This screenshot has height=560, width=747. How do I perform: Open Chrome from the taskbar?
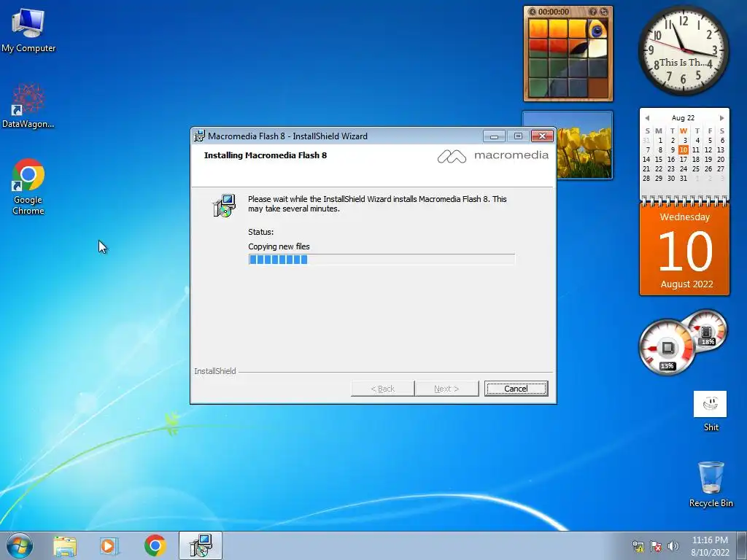[x=155, y=545]
